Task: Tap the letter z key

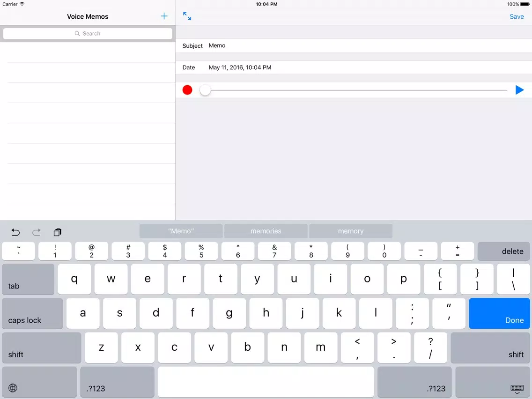Action: point(101,348)
